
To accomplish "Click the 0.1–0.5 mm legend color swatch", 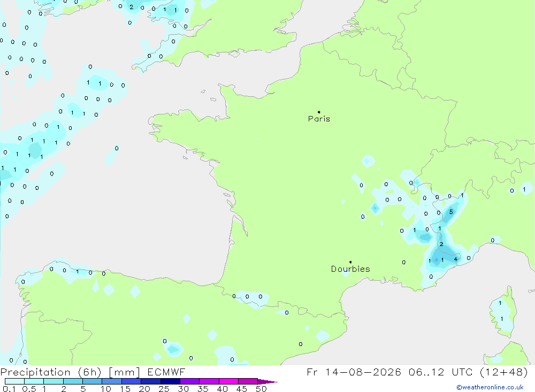I will pos(14,381).
